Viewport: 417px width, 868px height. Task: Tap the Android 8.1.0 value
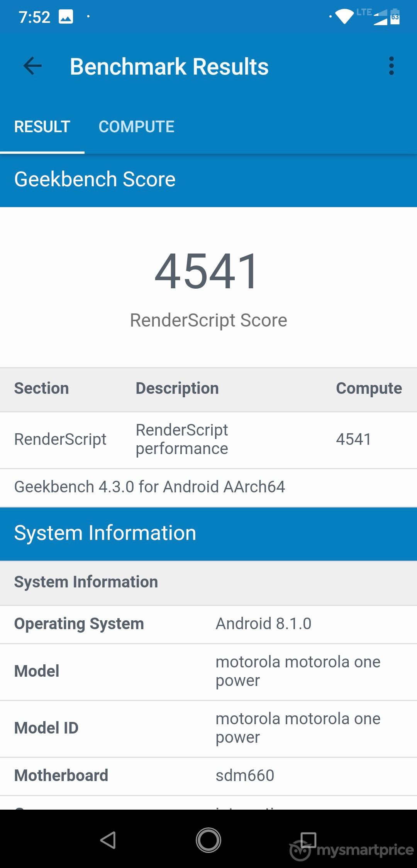[x=263, y=624]
